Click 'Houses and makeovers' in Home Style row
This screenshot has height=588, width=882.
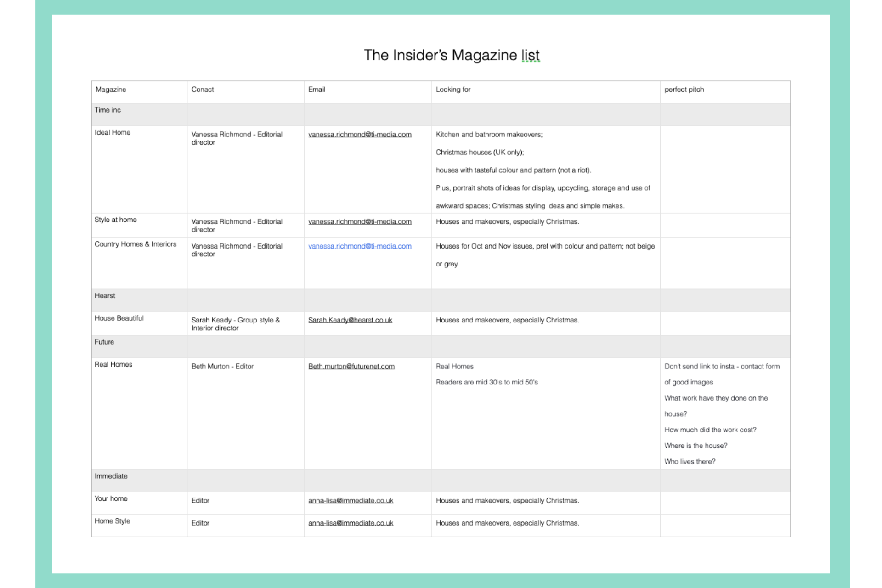508,523
